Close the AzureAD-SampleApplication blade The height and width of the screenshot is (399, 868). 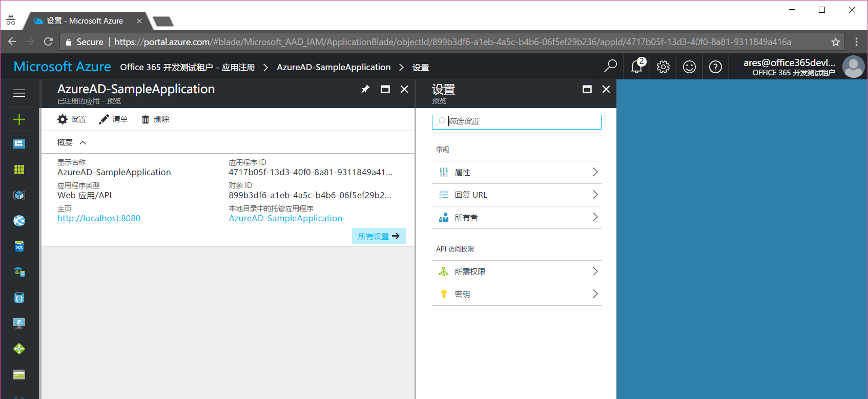click(404, 89)
